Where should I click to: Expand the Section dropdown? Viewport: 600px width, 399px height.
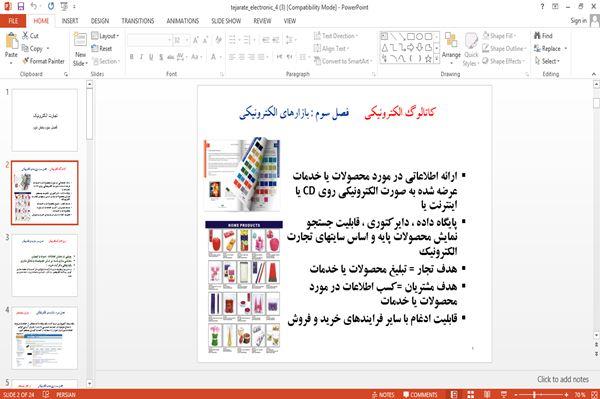(105, 61)
